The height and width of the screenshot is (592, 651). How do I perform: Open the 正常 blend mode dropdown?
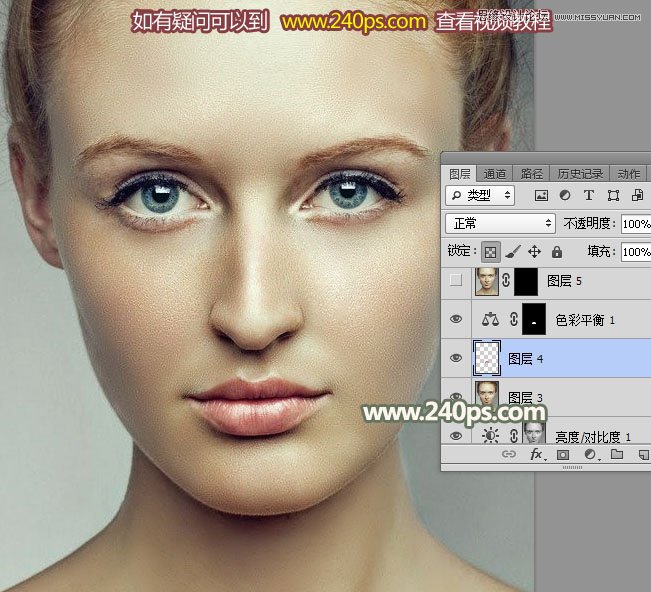(x=500, y=223)
